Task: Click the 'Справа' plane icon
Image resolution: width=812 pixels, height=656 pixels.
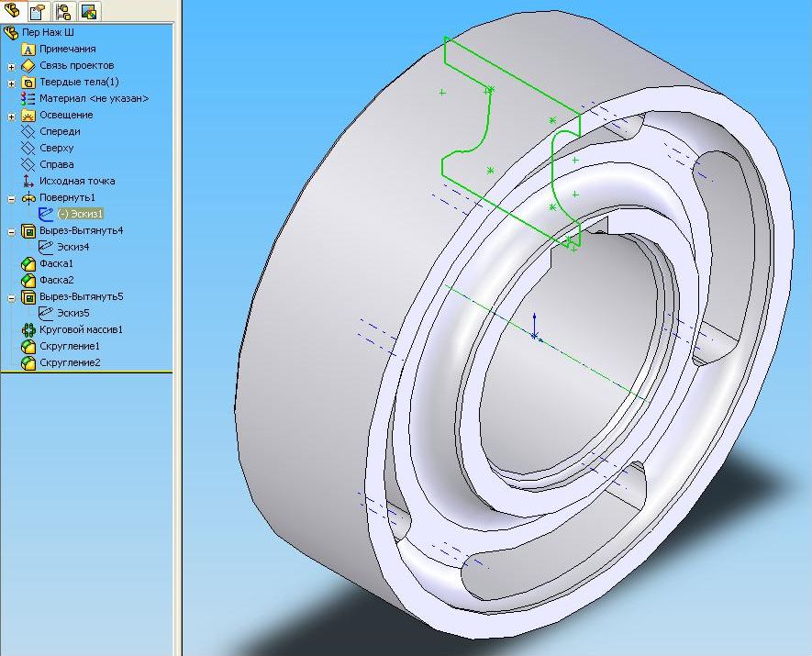Action: tap(28, 164)
